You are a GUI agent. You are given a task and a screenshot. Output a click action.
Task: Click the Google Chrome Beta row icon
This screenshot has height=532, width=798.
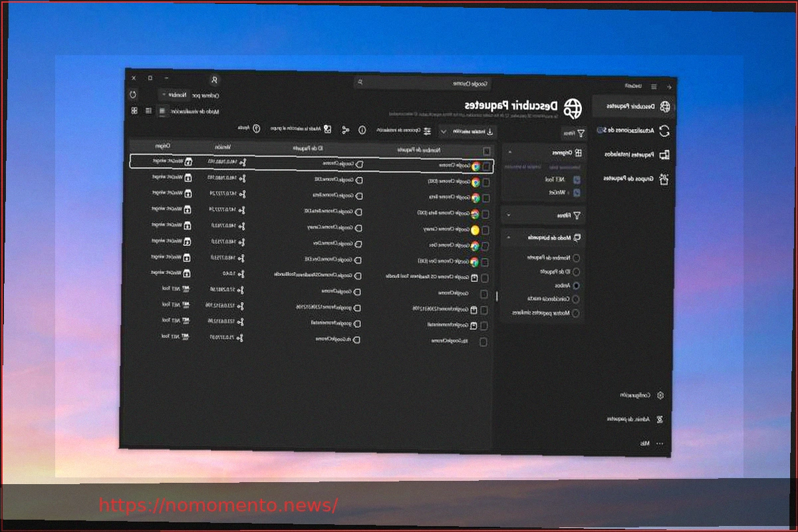click(x=475, y=198)
